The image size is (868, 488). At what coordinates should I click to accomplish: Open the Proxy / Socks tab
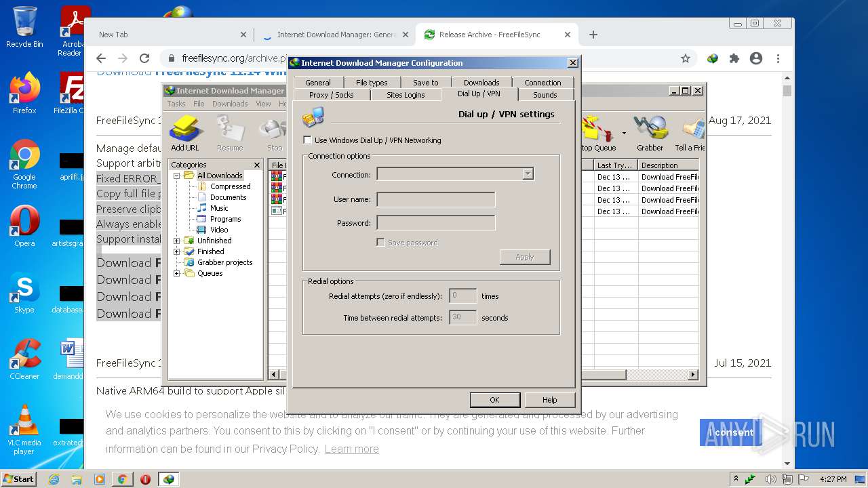tap(332, 95)
